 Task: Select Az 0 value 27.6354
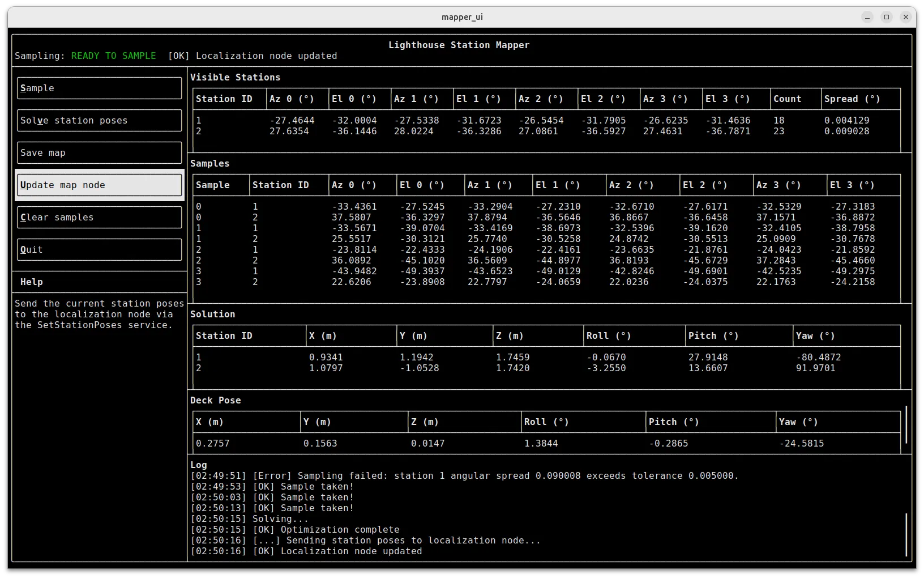[289, 131]
